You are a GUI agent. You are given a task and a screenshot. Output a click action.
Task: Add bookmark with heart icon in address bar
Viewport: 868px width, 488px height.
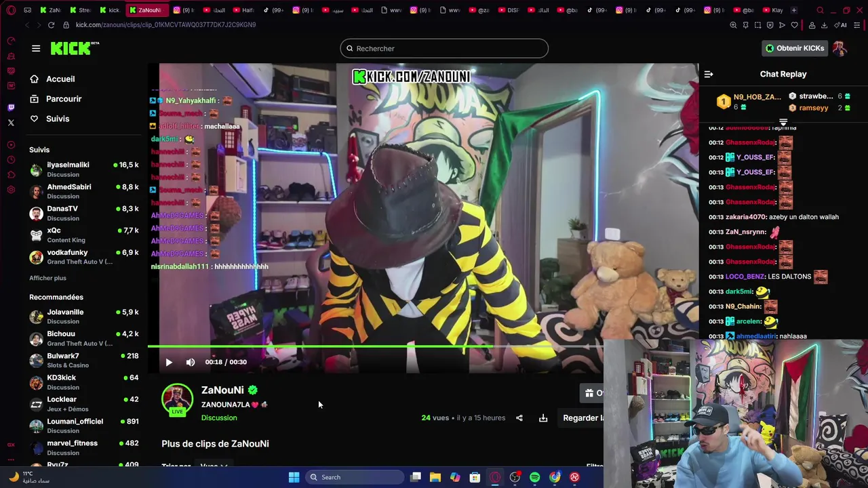click(x=794, y=25)
